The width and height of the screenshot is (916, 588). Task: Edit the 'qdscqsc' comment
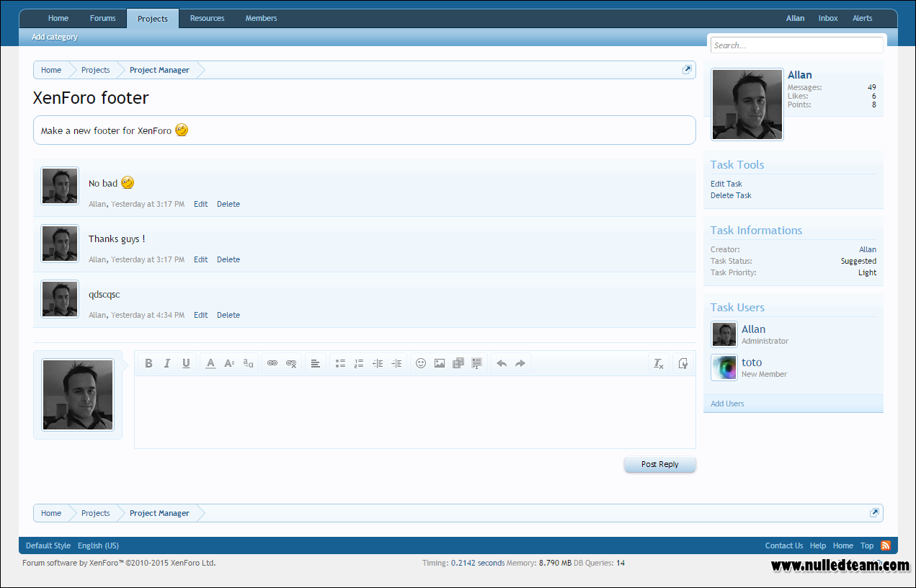(x=201, y=315)
